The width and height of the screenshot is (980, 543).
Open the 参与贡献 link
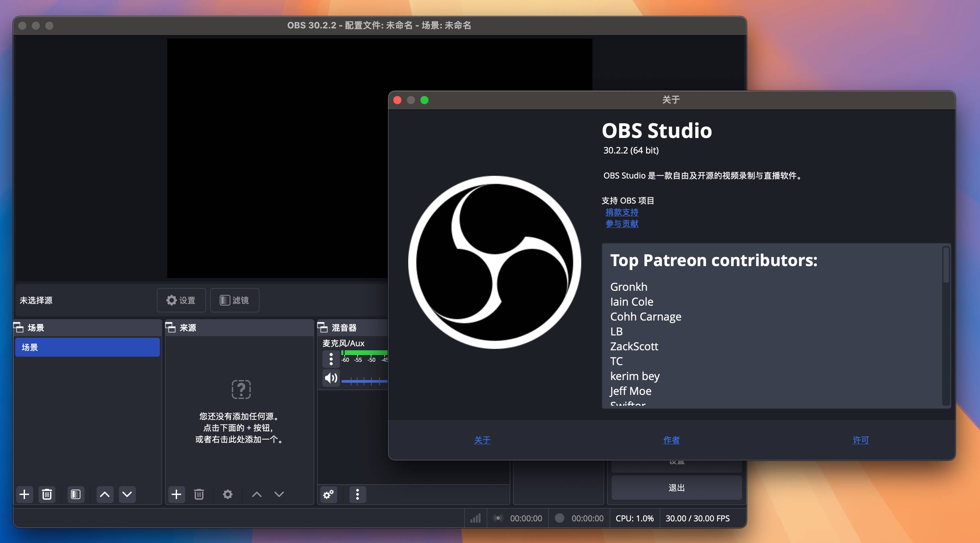point(622,223)
